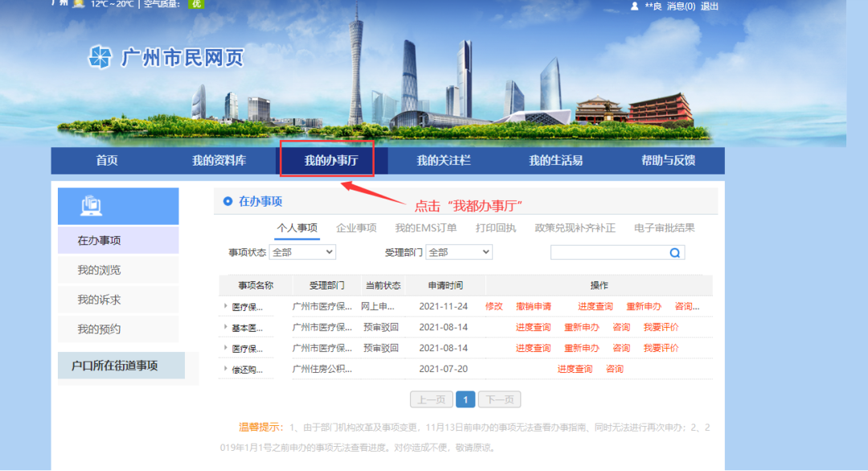Image resolution: width=868 pixels, height=471 pixels.
Task: Click the weather icon in top bar
Action: coord(78,3)
